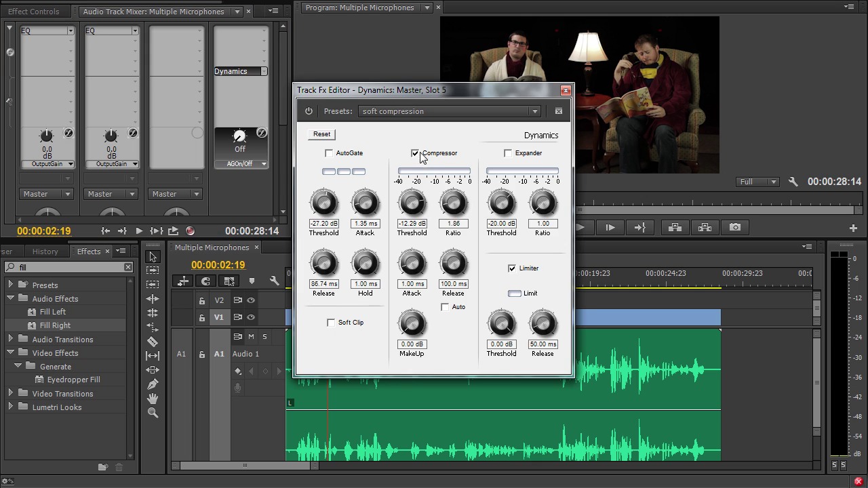Open the Effect Controls tab

tap(34, 12)
